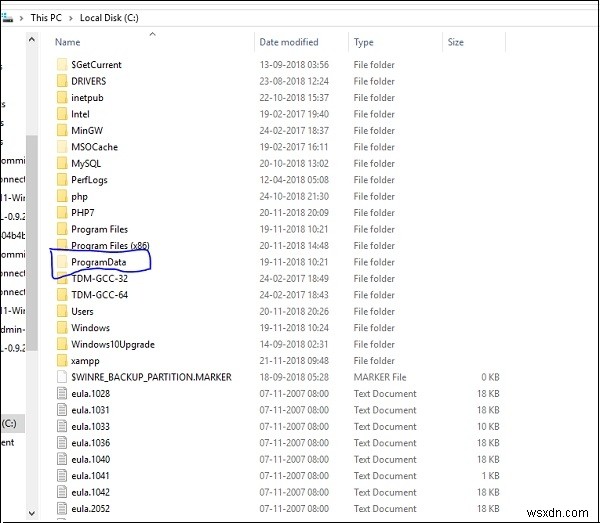Open chevron before This PC in address bar
The image size is (600, 523).
point(21,18)
